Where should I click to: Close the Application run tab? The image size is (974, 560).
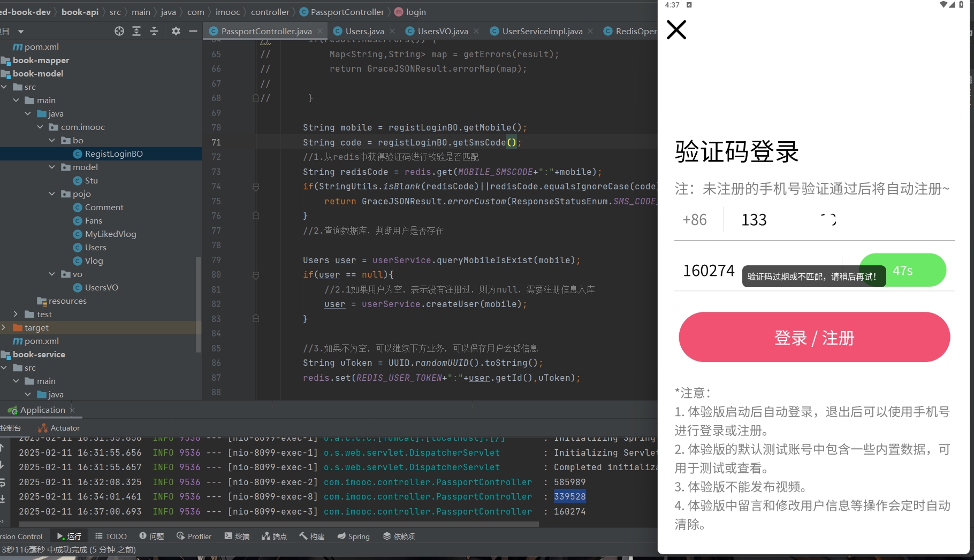(72, 410)
